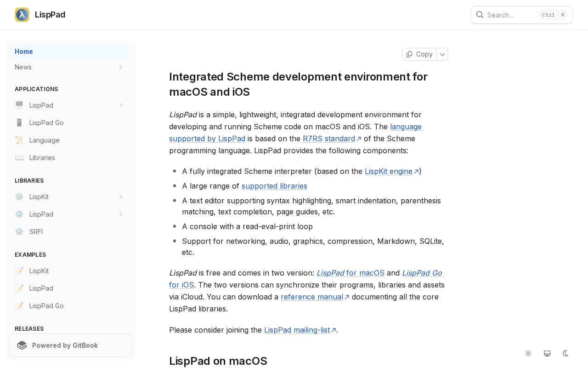Enable dark mode with moon icon
The image size is (588, 368).
tap(565, 353)
